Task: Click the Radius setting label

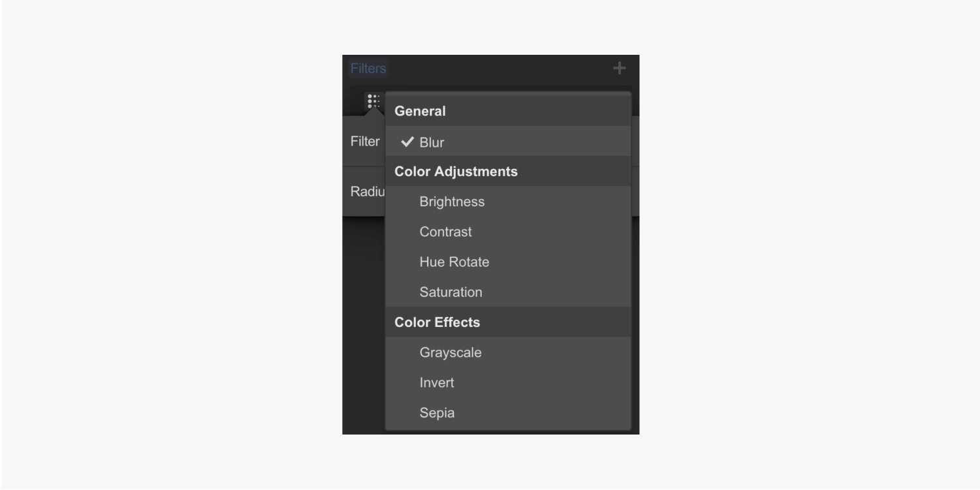Action: tap(368, 192)
